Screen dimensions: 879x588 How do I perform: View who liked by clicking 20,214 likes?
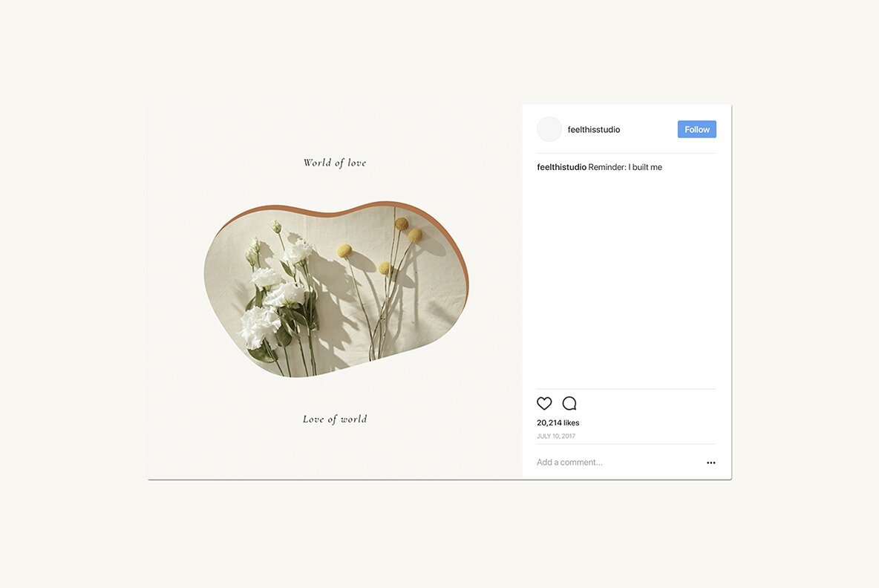click(558, 422)
